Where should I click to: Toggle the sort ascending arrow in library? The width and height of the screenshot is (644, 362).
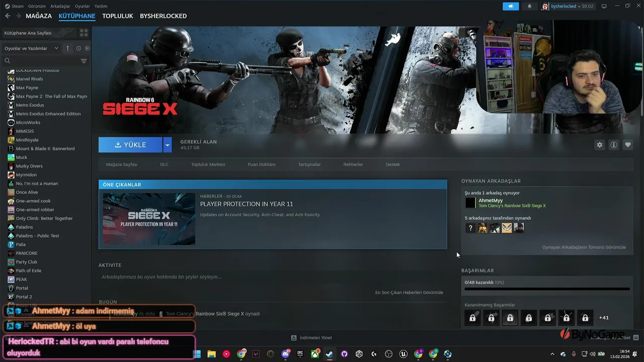tap(68, 48)
